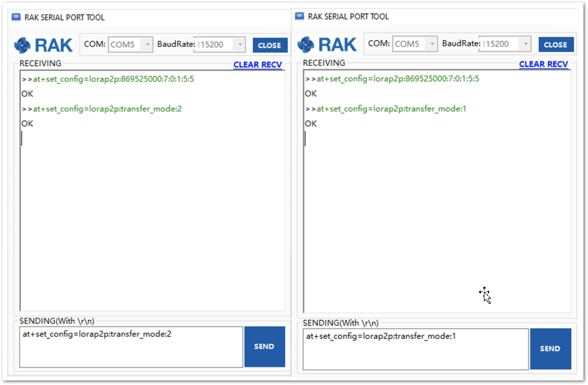The width and height of the screenshot is (588, 385).
Task: Click the CLOSE port button in right window
Action: [x=556, y=44]
